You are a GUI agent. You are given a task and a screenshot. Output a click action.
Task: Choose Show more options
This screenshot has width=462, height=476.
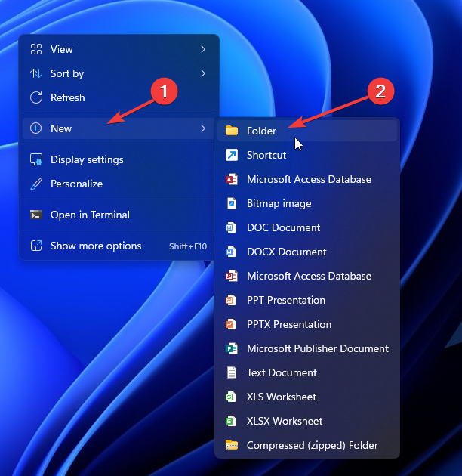coord(119,246)
